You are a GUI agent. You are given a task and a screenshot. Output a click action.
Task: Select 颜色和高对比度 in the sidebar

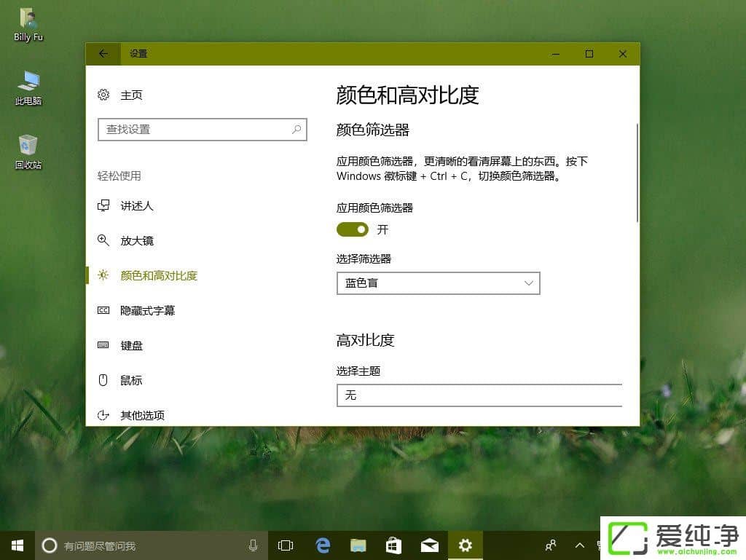click(x=158, y=276)
